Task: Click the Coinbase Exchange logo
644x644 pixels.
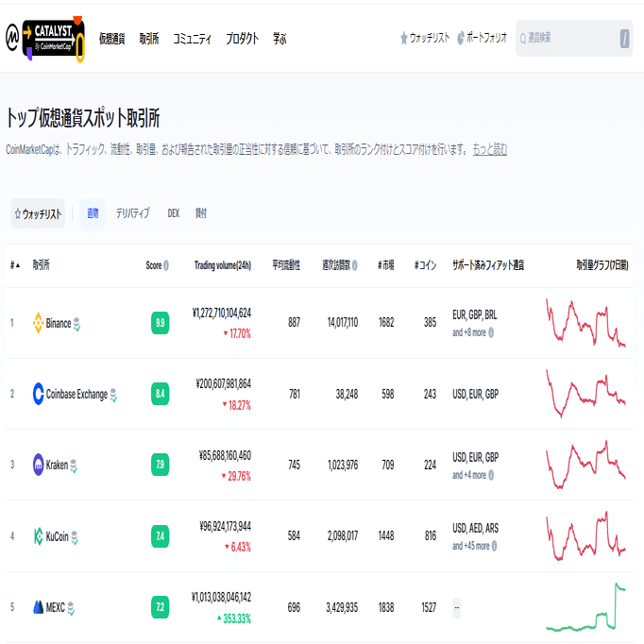Action: (x=38, y=394)
